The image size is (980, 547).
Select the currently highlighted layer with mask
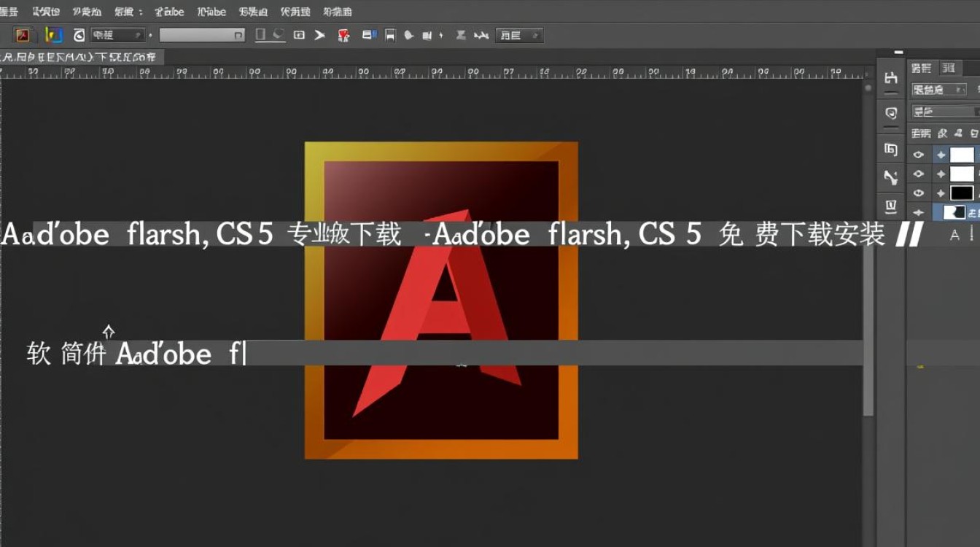point(955,212)
